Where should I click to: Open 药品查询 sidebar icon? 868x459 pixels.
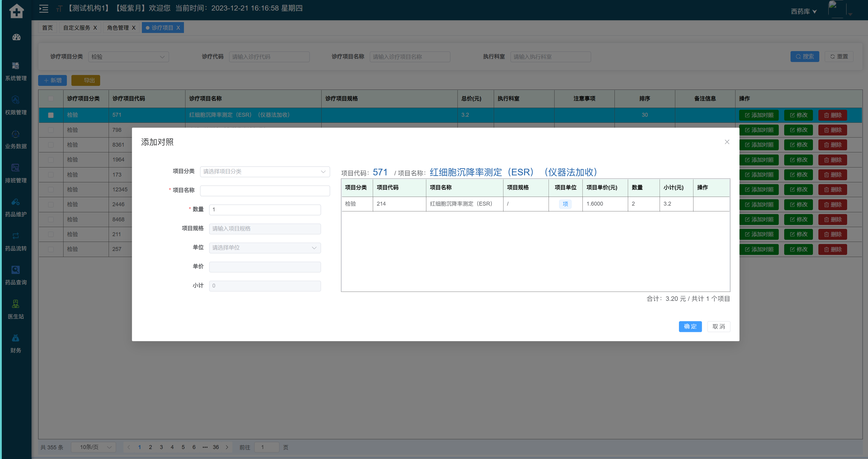coord(15,270)
